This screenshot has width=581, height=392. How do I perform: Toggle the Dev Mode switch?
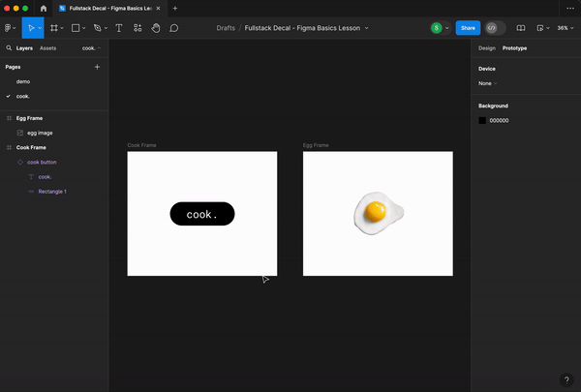point(495,28)
